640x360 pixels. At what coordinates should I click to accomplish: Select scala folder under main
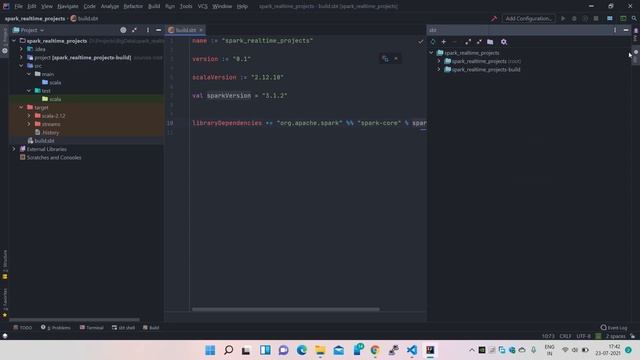coord(51,82)
